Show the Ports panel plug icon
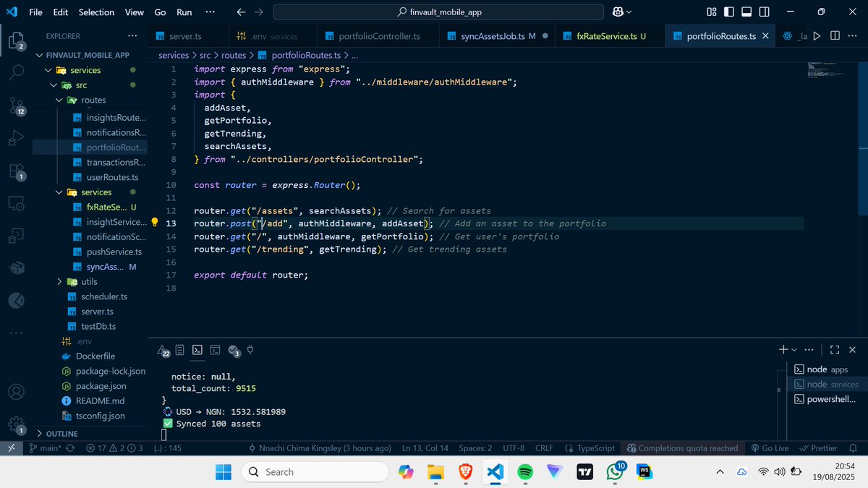The height and width of the screenshot is (488, 868). tap(250, 350)
